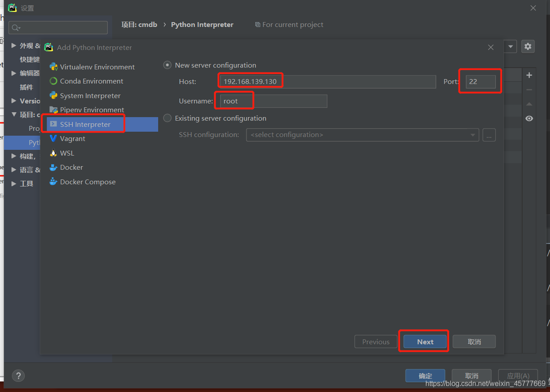Select Existing server configuration radio

click(x=167, y=118)
